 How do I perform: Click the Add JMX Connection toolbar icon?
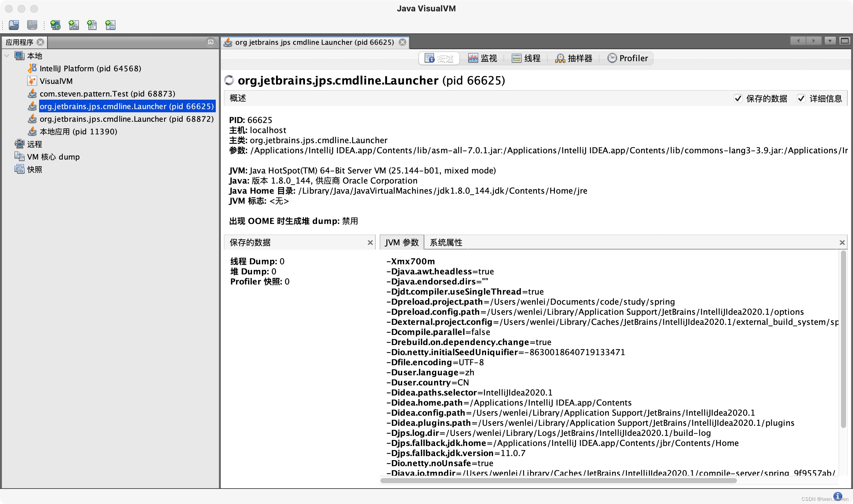[x=74, y=25]
